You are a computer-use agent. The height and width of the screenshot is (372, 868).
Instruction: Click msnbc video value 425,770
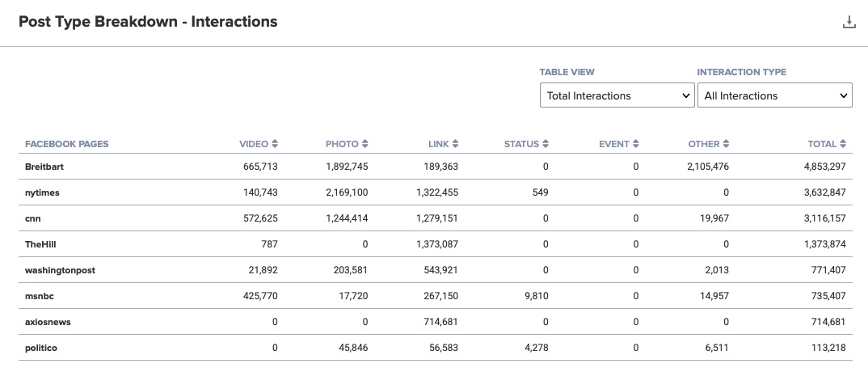pyautogui.click(x=260, y=296)
